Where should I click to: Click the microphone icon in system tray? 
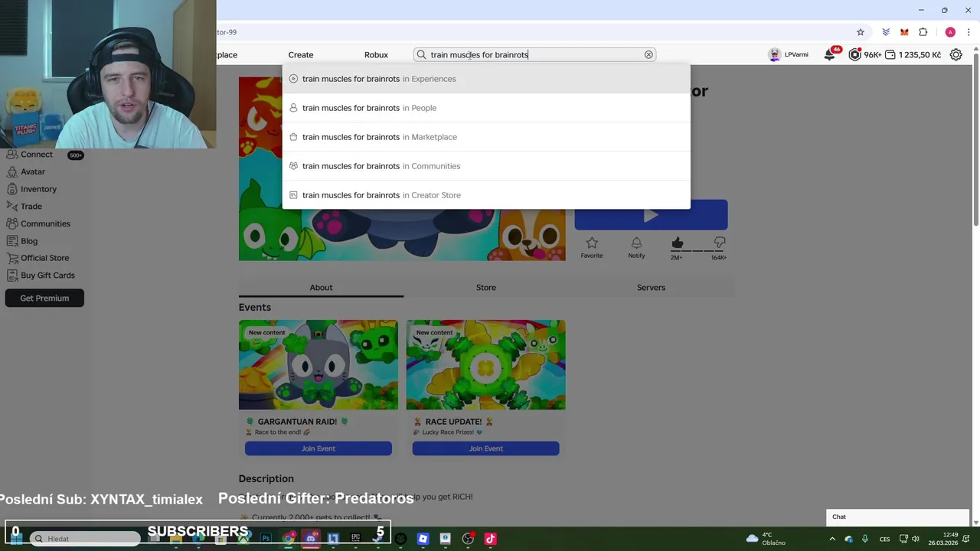point(865,539)
